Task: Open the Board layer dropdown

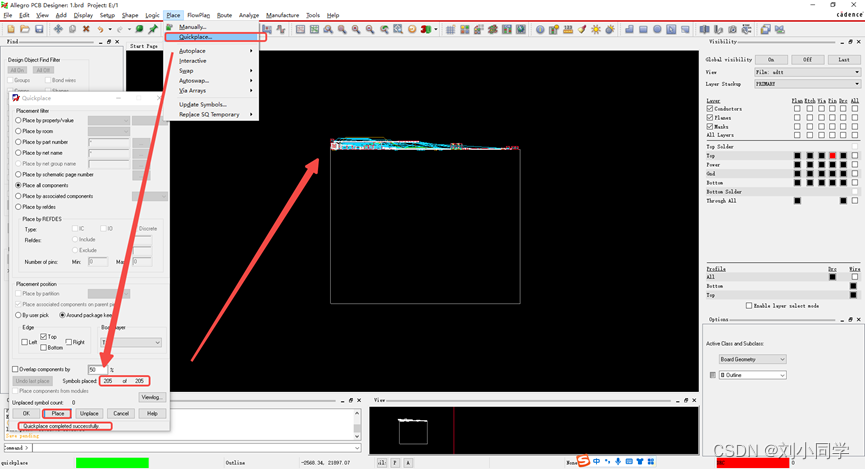Action: (130, 342)
